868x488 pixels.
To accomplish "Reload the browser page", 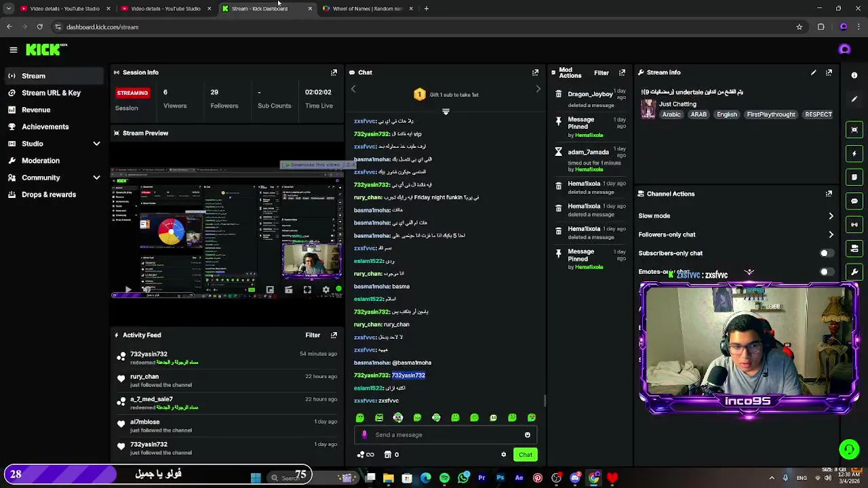I will point(40,27).
